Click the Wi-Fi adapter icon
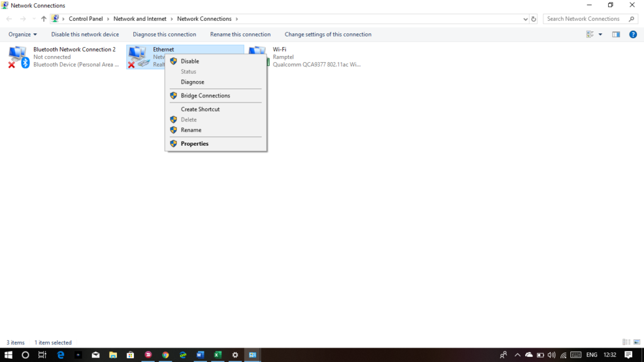This screenshot has width=644, height=362. tap(258, 55)
